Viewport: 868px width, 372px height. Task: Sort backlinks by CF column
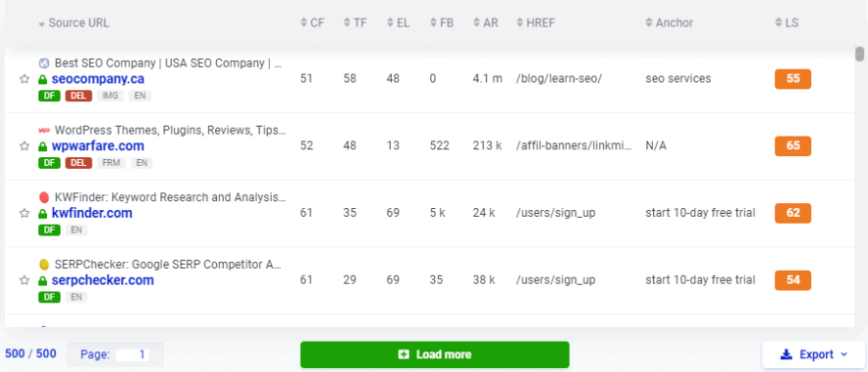coord(313,23)
